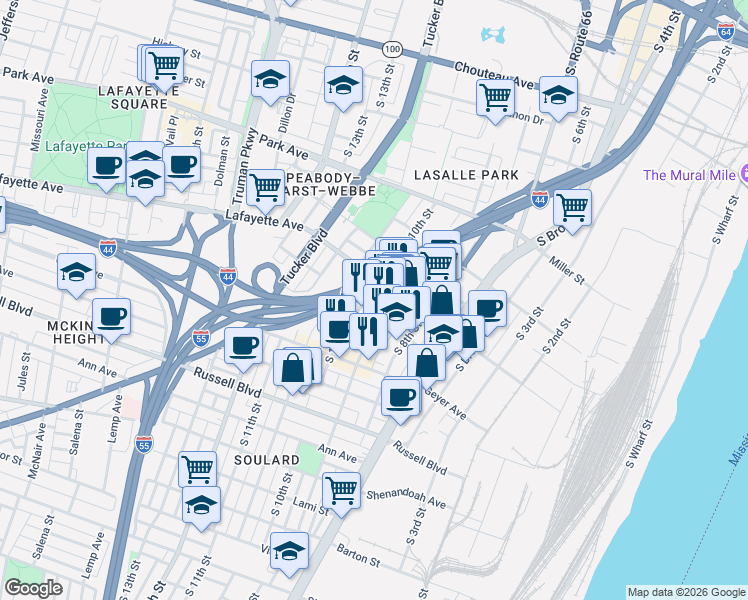Click the Geyer Ave street label
The height and width of the screenshot is (600, 748).
pos(445,404)
